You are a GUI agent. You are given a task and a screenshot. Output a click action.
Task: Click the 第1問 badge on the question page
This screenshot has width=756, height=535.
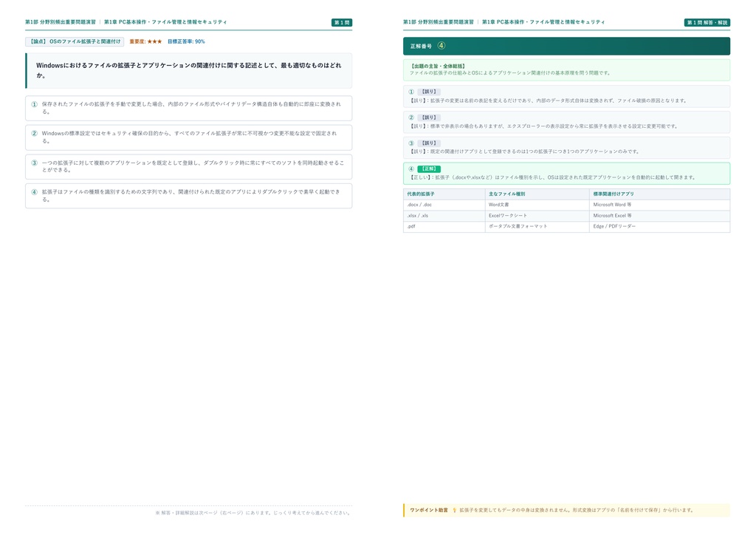(342, 23)
